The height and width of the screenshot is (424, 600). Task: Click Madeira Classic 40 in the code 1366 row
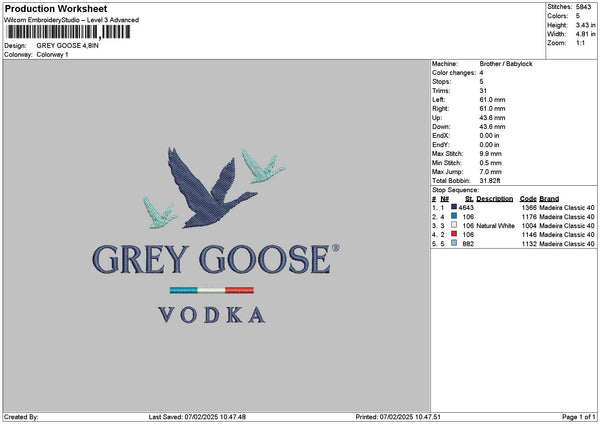(567, 208)
